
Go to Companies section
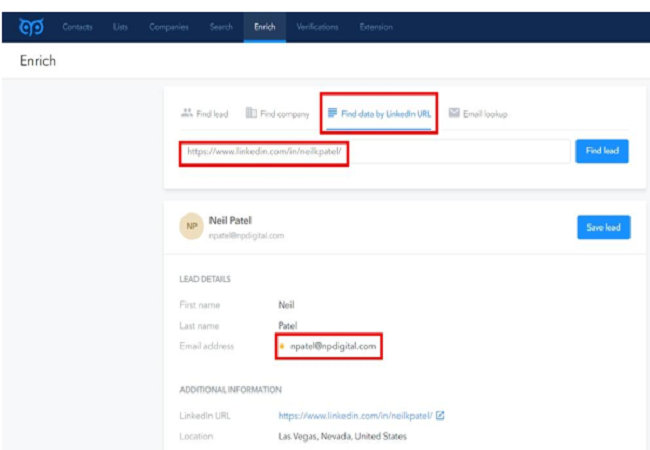coord(169,27)
